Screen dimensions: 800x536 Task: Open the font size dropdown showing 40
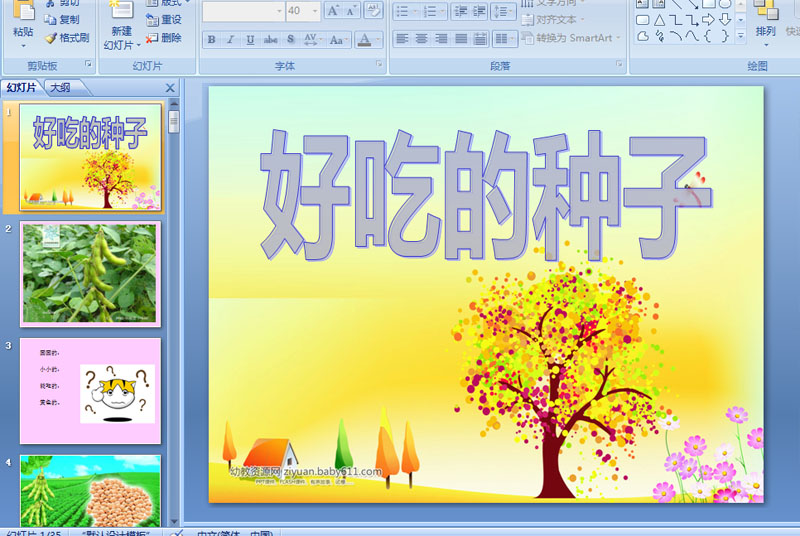[x=313, y=11]
